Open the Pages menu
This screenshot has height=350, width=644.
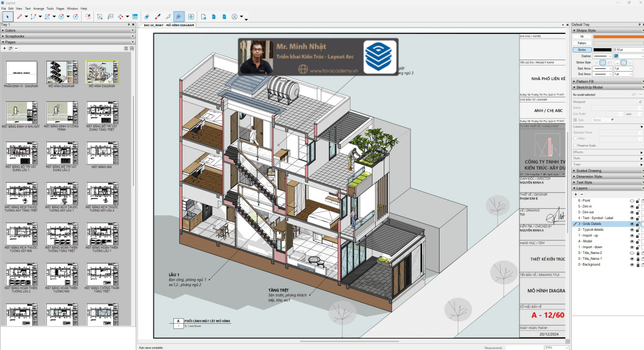(60, 9)
